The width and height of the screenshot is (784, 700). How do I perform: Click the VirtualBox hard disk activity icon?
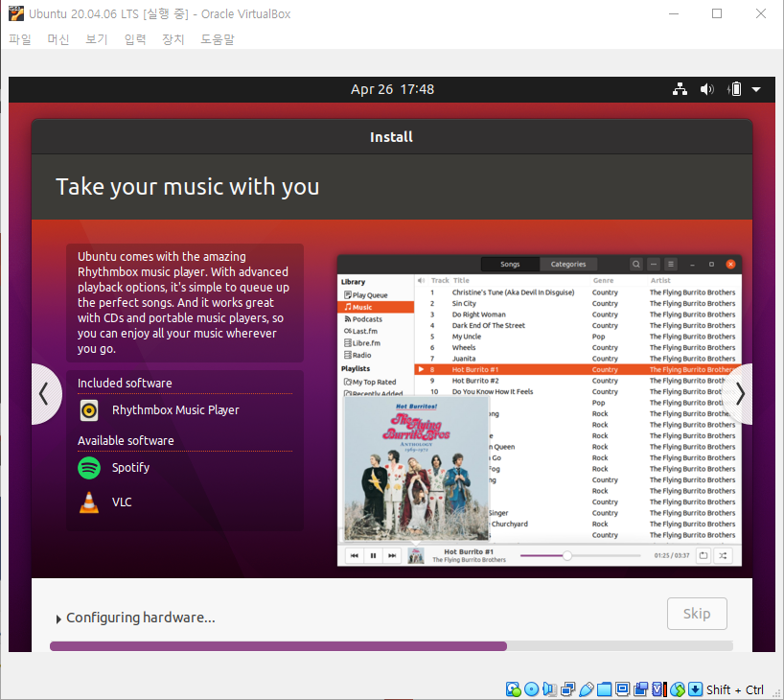pyautogui.click(x=513, y=689)
